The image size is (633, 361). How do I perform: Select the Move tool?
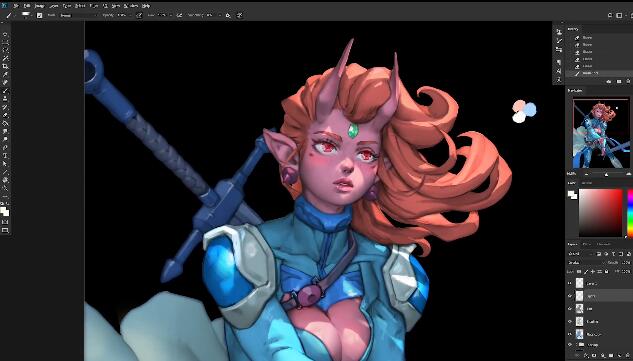click(x=5, y=34)
